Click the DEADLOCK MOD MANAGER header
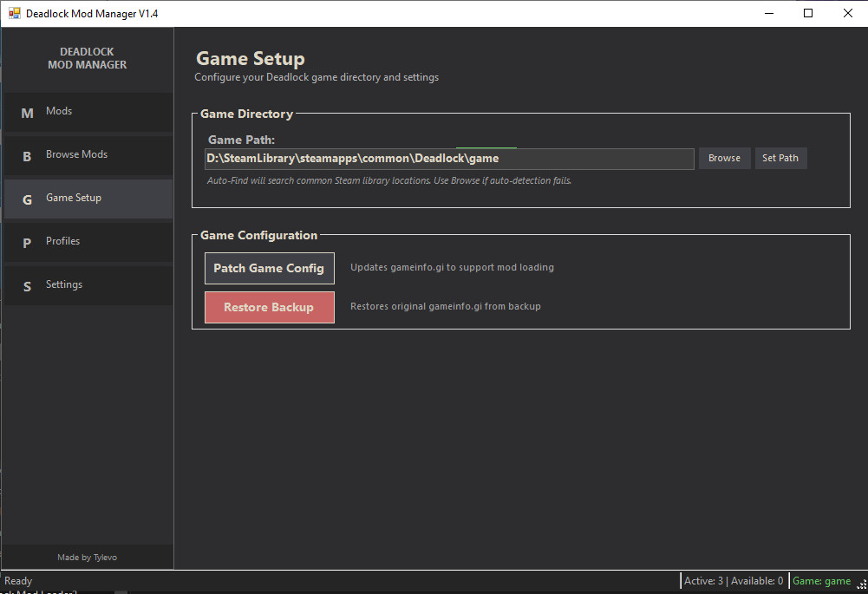The width and height of the screenshot is (868, 594). [87, 58]
